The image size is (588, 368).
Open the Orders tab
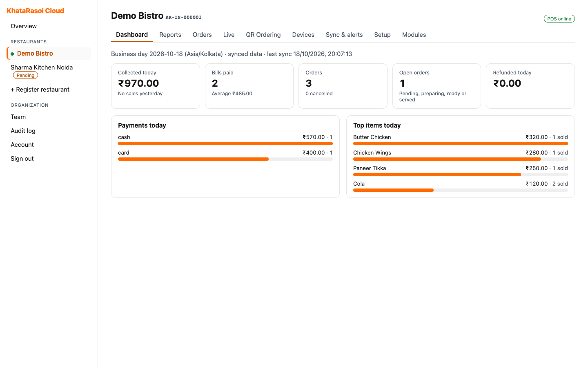point(202,35)
